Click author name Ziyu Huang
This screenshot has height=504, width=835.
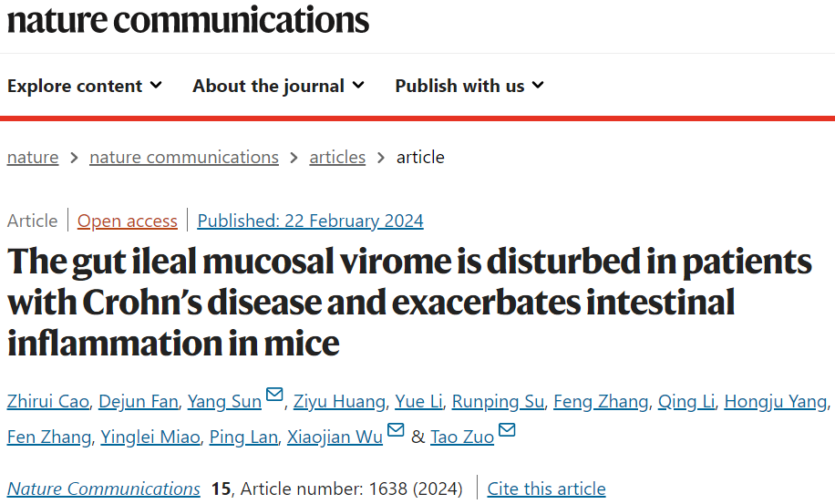pyautogui.click(x=339, y=401)
